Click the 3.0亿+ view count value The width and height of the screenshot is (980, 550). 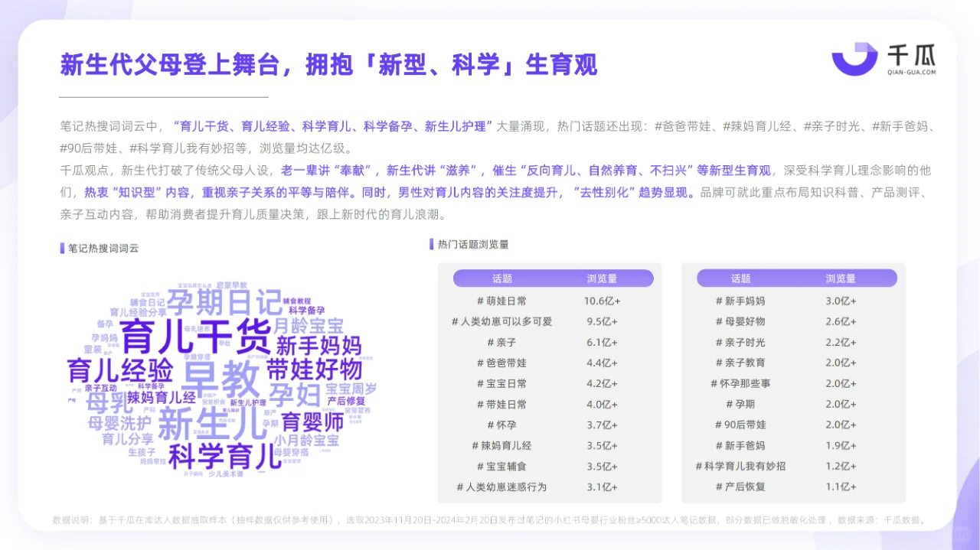(x=841, y=301)
